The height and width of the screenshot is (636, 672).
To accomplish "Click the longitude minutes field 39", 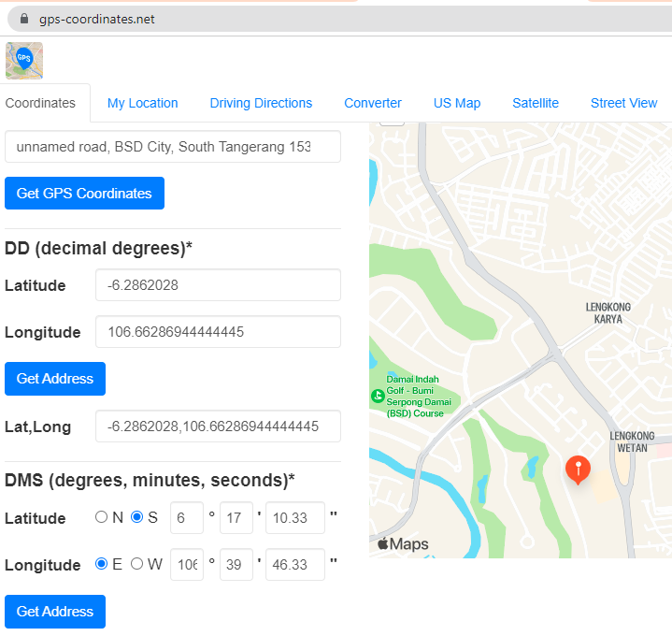I will click(236, 564).
